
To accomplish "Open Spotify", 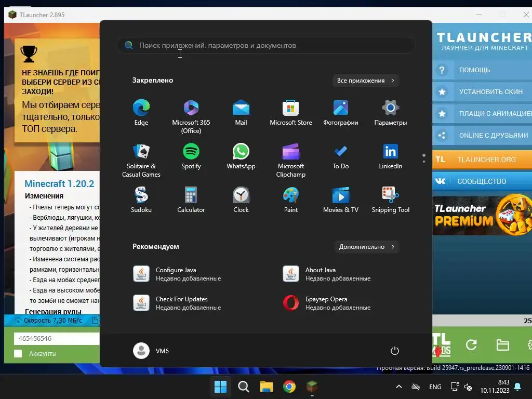I will (191, 156).
